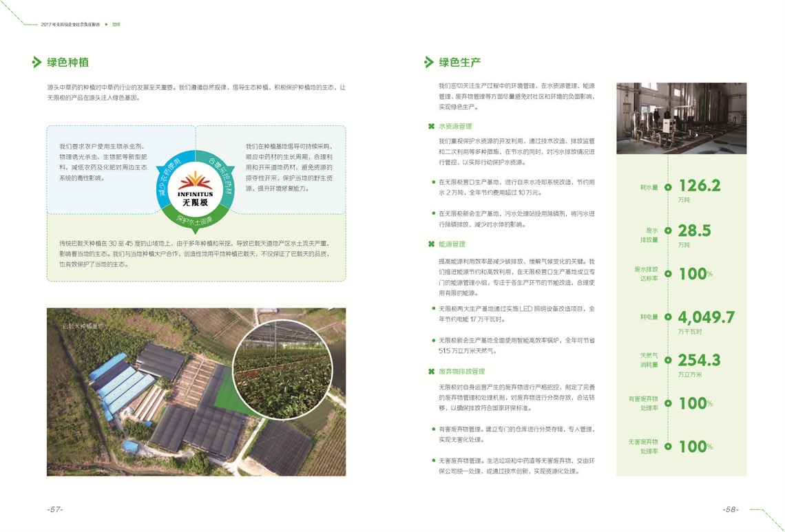Image resolution: width=785 pixels, height=532 pixels.
Task: Click page number -58-
Action: [731, 509]
